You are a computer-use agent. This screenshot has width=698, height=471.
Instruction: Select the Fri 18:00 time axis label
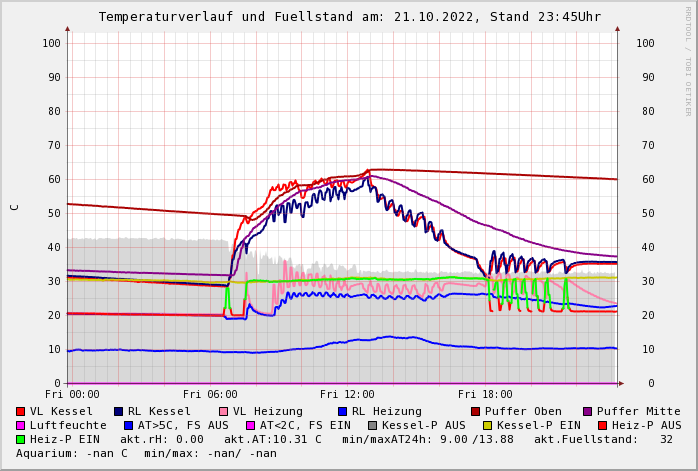484,395
